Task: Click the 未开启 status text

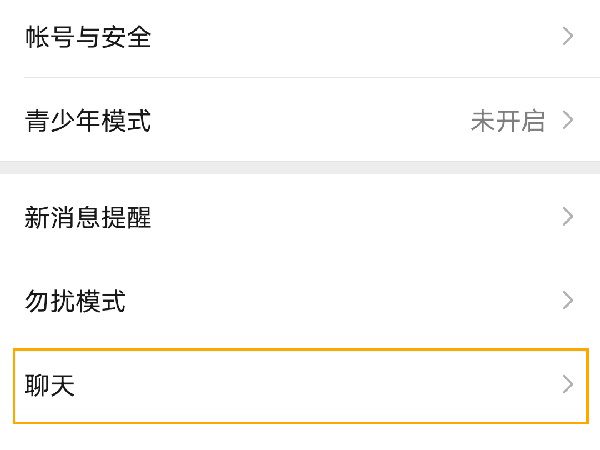Action: coord(507,122)
